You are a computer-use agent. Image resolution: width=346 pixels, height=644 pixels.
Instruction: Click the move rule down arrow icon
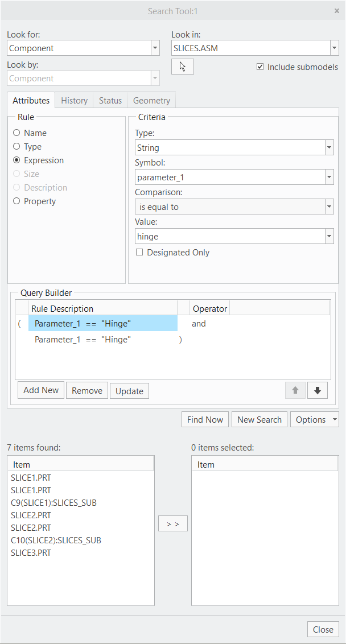[317, 390]
